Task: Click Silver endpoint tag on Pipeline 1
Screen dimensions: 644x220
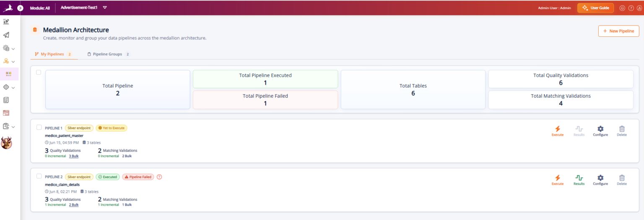Action: [79, 128]
